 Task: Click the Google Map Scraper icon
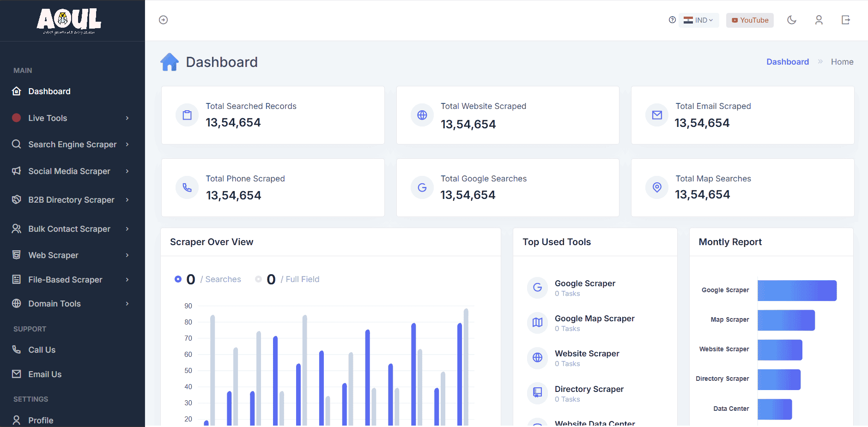(x=537, y=323)
